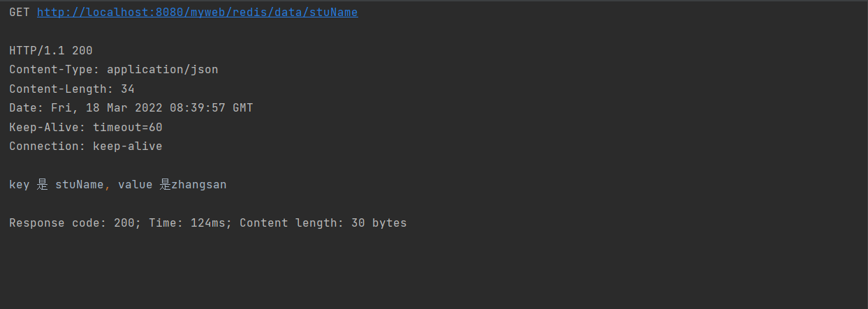Select the HTTP/1.1 200 status line
Image resolution: width=868 pixels, height=309 pixels.
tap(51, 51)
